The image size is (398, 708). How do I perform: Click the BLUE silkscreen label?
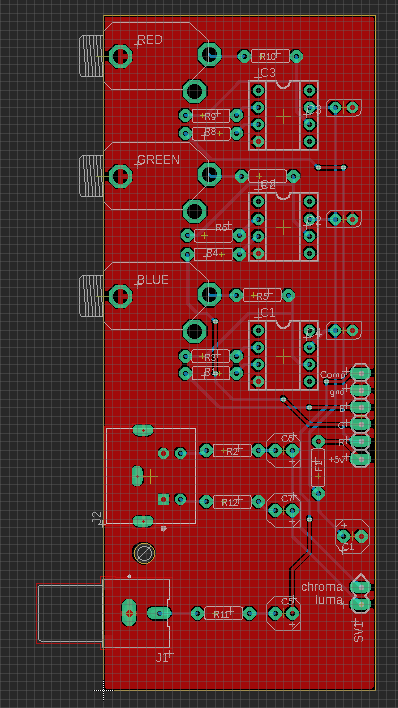pos(153,280)
